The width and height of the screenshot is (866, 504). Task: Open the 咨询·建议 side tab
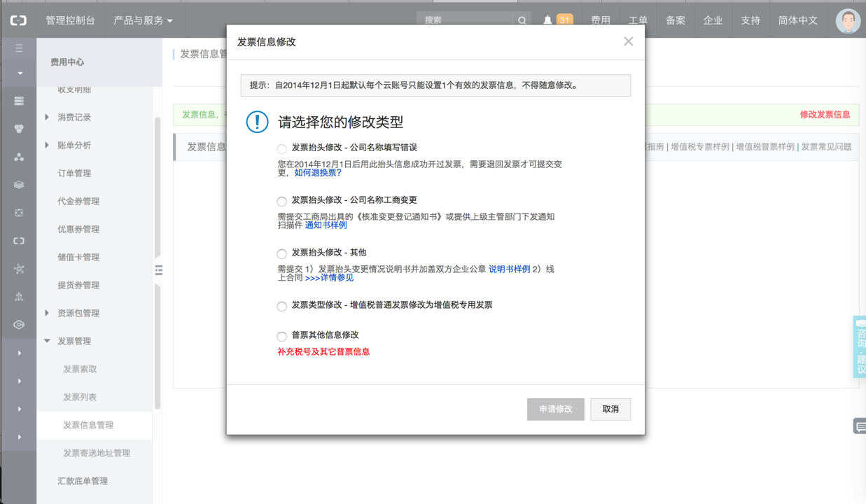[x=860, y=347]
